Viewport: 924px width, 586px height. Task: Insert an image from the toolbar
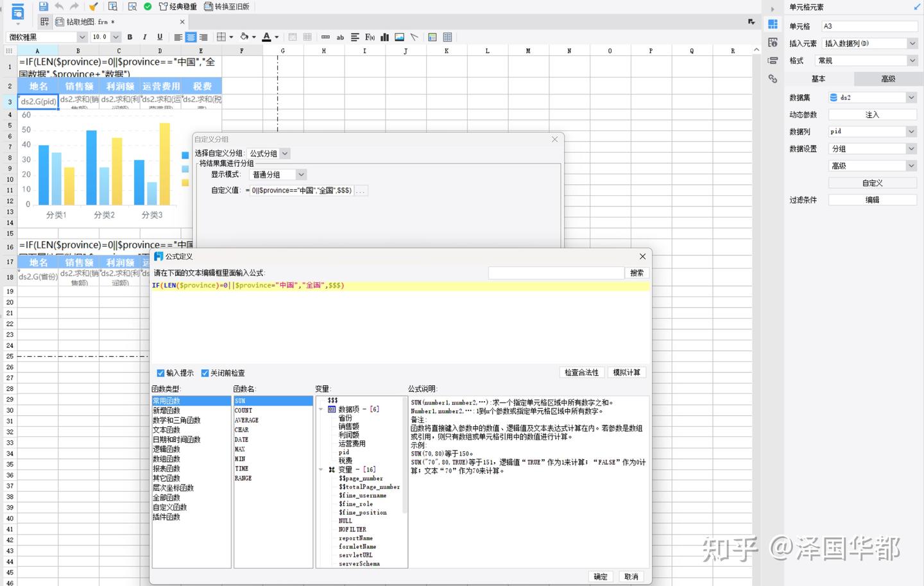[x=398, y=37]
